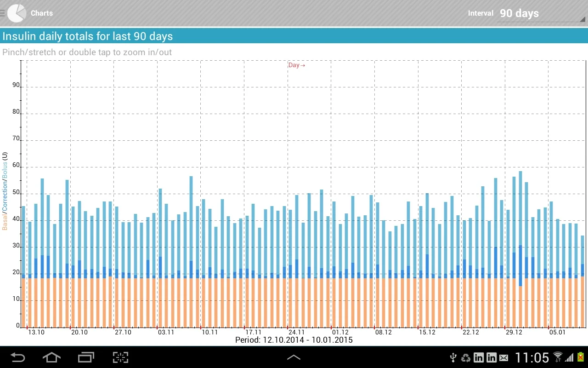Screen dimensions: 588x368
Task: Open the Interval dropdown showing 90 days
Action: click(x=542, y=13)
